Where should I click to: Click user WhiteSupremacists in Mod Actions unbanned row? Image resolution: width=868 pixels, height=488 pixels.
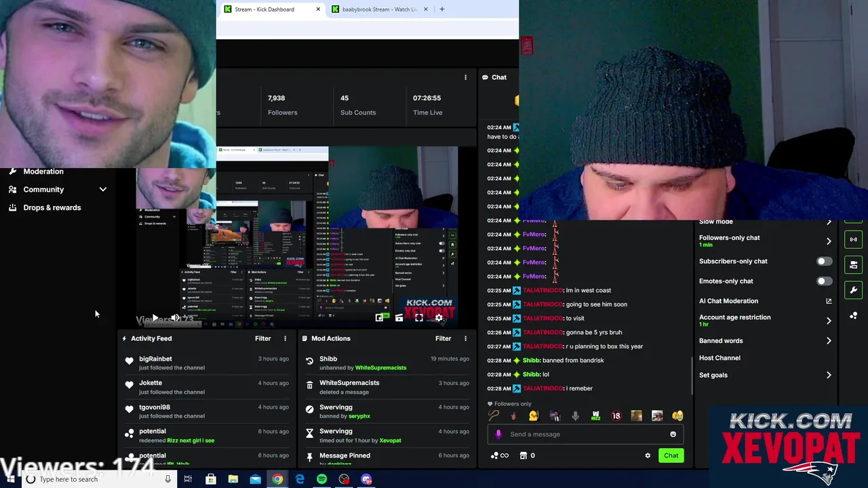(380, 368)
